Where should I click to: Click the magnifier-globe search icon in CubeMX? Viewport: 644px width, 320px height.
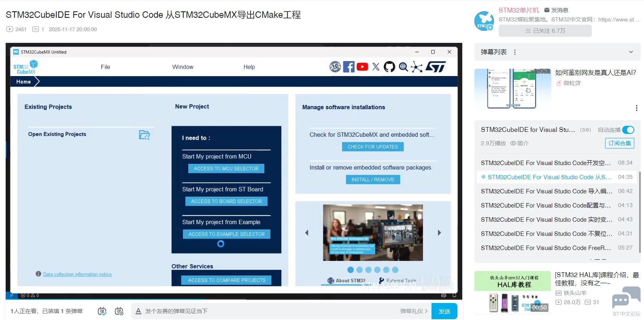tap(404, 67)
